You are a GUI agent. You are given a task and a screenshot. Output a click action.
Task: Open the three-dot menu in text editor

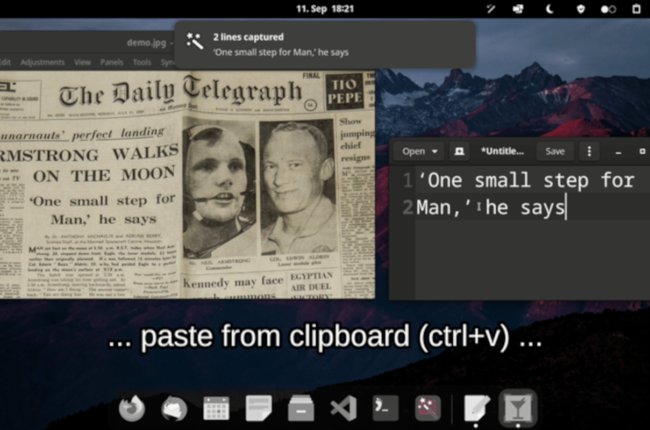589,151
